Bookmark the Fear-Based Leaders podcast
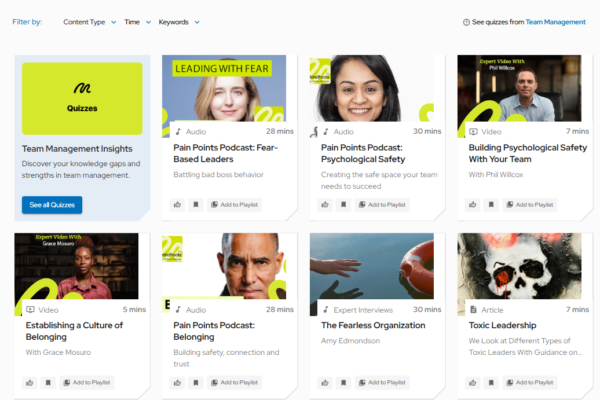The height and width of the screenshot is (400, 600). click(196, 204)
